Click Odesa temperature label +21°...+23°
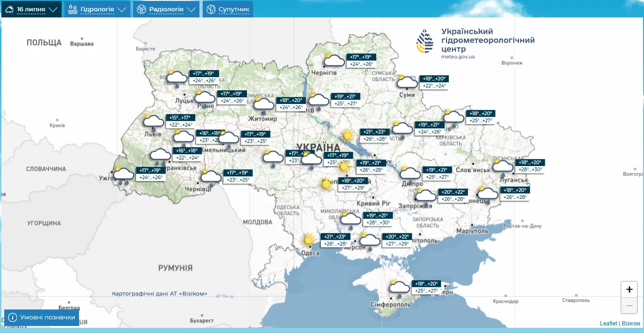The height and width of the screenshot is (333, 644). coord(335,237)
